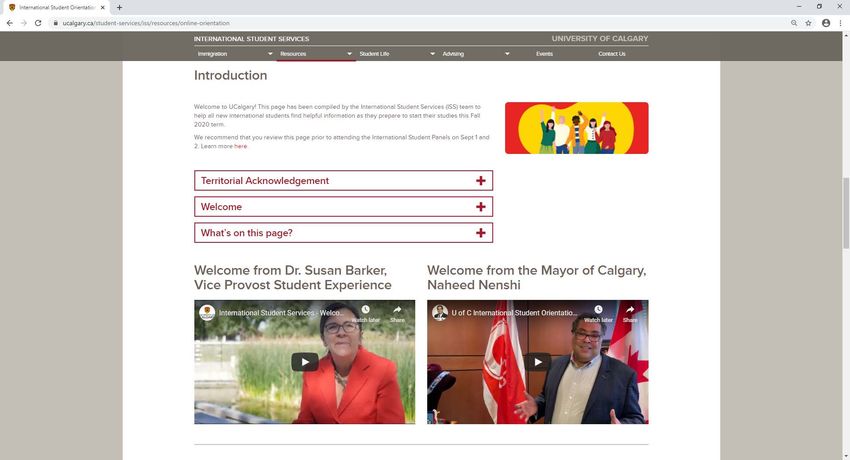Click Share on the Mayor's video
850x460 pixels.
pos(630,313)
